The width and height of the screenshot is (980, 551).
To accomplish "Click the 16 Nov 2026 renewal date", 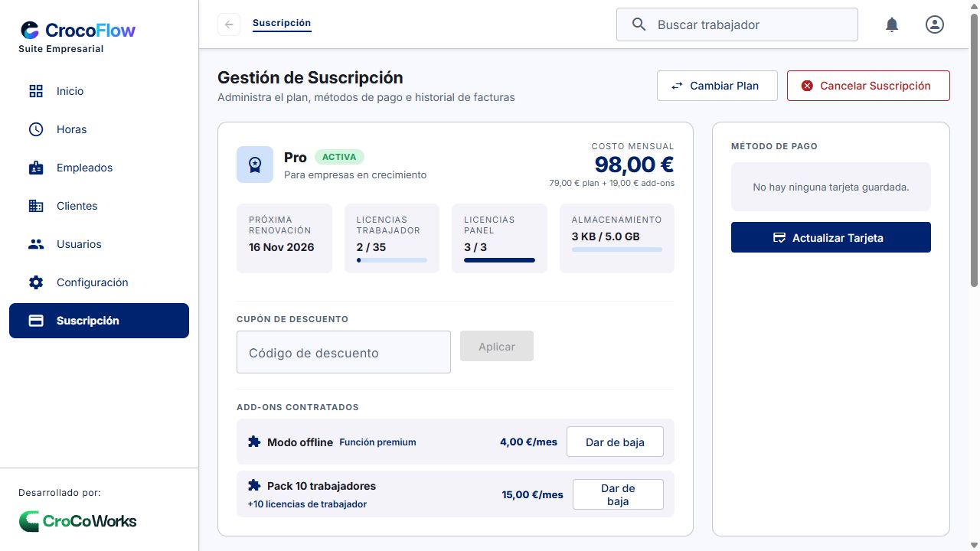I will [282, 247].
